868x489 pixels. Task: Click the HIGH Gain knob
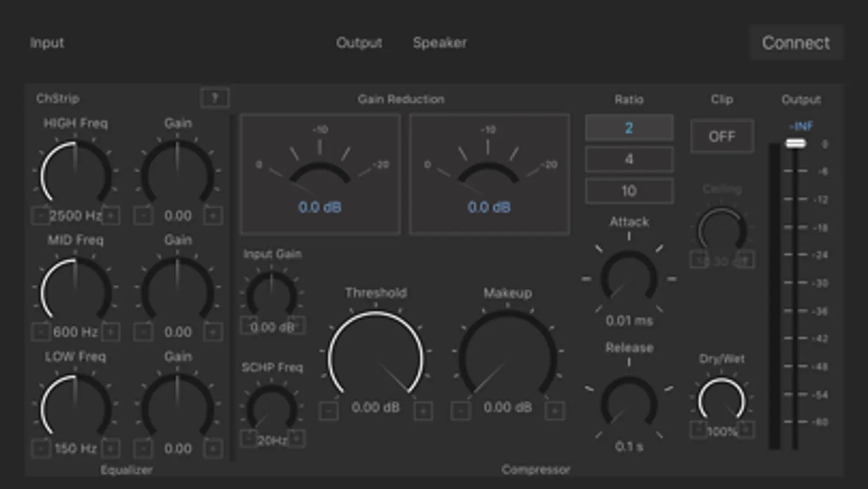coord(178,174)
